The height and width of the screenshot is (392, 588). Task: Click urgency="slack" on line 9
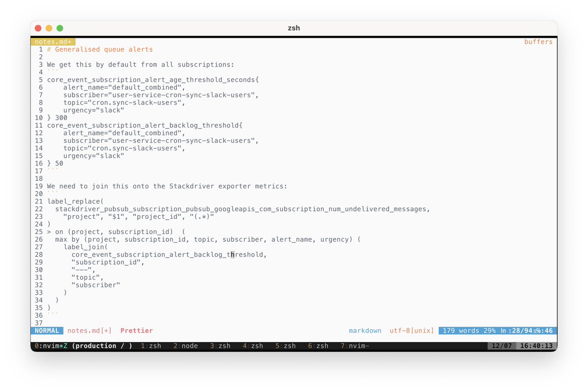pos(94,110)
